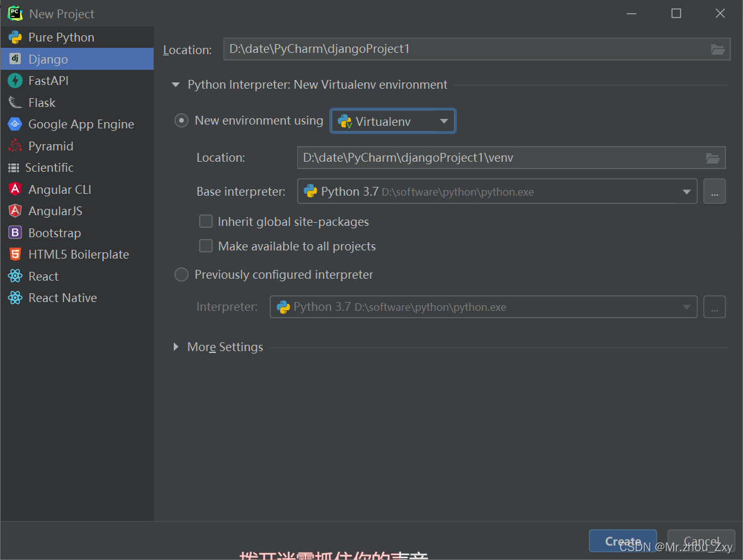
Task: Choose AngularJS project type
Action: [77, 211]
